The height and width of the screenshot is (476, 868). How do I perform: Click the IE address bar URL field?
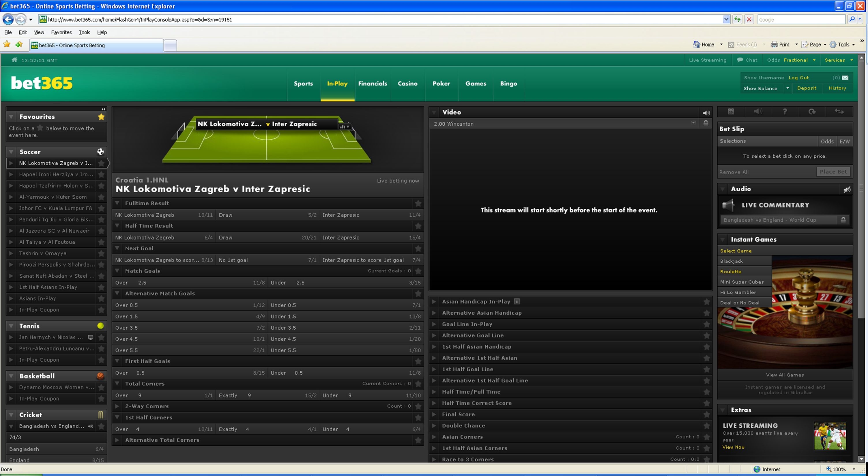point(384,20)
